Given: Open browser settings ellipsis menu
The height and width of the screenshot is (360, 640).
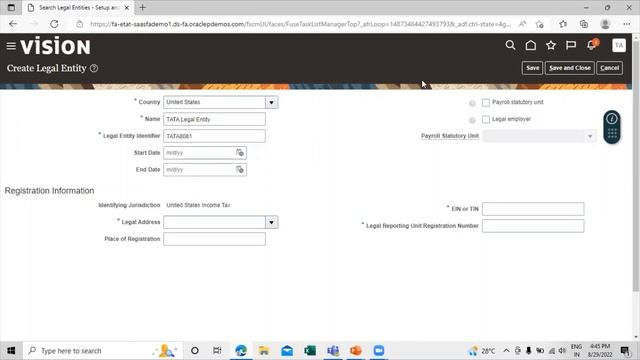Looking at the screenshot, I should coord(627,24).
